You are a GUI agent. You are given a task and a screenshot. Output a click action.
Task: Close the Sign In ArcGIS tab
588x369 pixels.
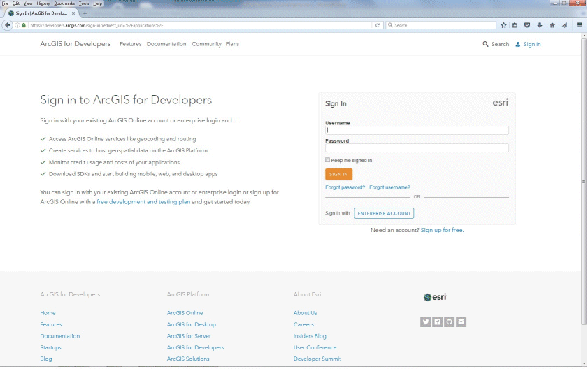coord(73,13)
